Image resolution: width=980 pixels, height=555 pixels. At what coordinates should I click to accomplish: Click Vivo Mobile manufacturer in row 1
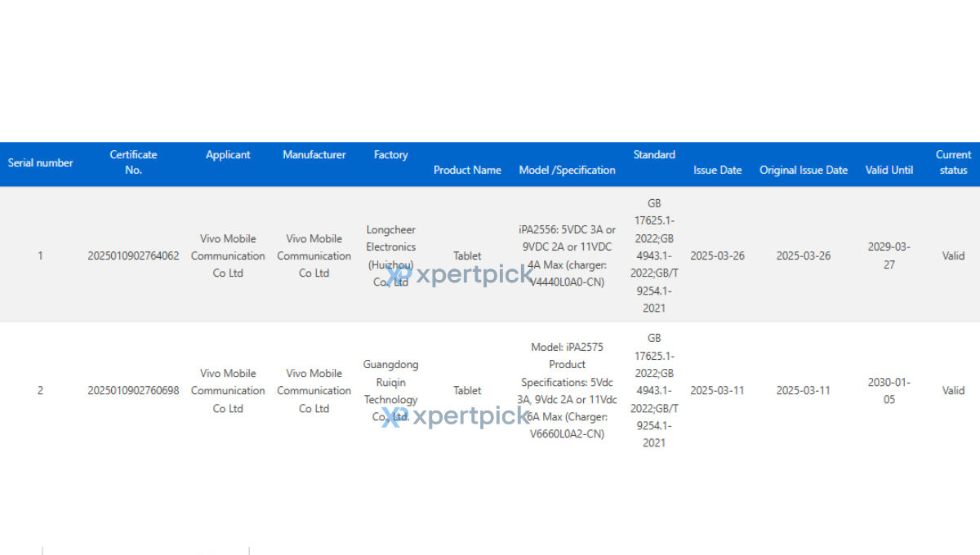tap(314, 255)
